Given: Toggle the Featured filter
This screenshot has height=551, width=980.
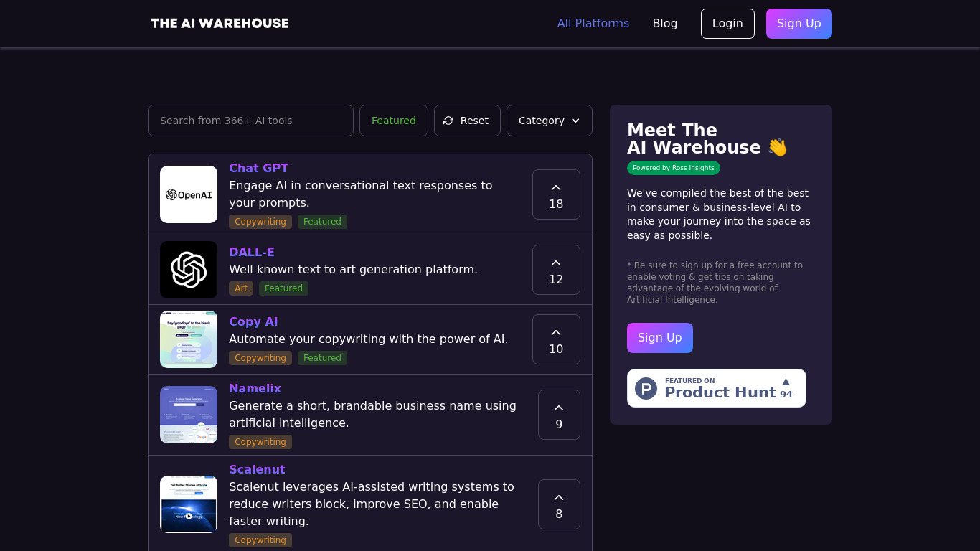Looking at the screenshot, I should pyautogui.click(x=394, y=121).
